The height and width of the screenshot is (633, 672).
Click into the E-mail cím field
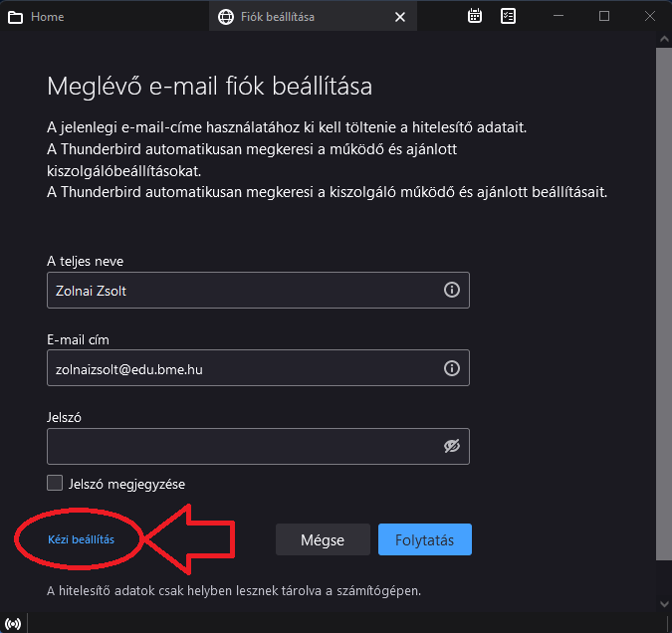click(258, 368)
